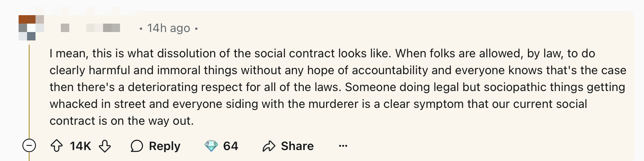The image size is (644, 161).
Task: Visit the blurred username profile link
Action: coord(91,28)
